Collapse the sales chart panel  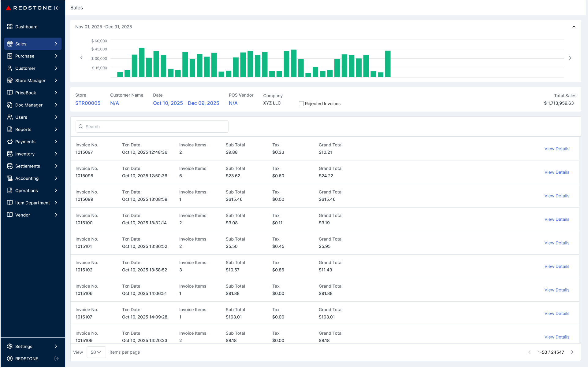pos(574,27)
